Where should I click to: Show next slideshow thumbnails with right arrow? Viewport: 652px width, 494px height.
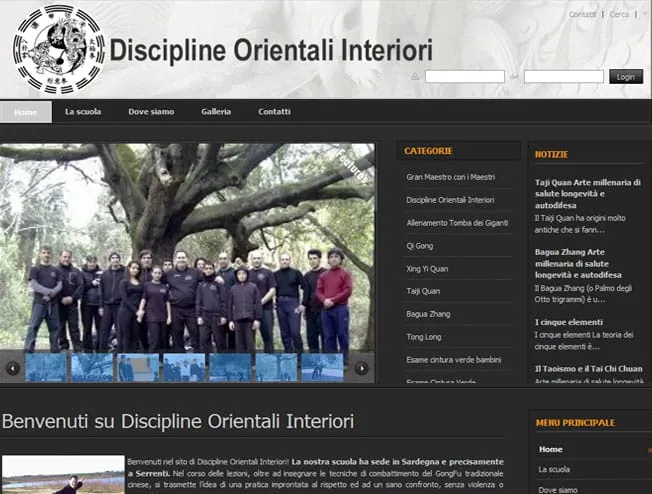coord(362,368)
